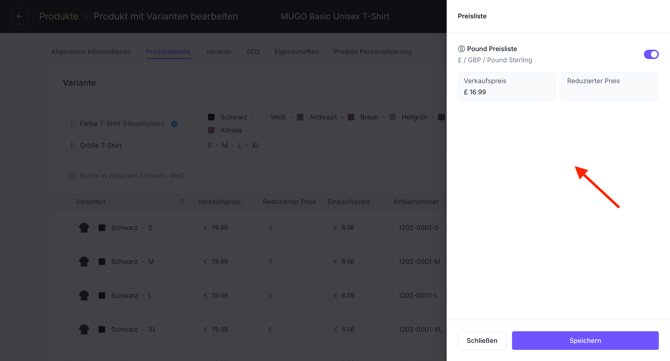Click the T-shirt thumbnail for Schwarz M
The image size is (670, 361).
[x=84, y=261]
